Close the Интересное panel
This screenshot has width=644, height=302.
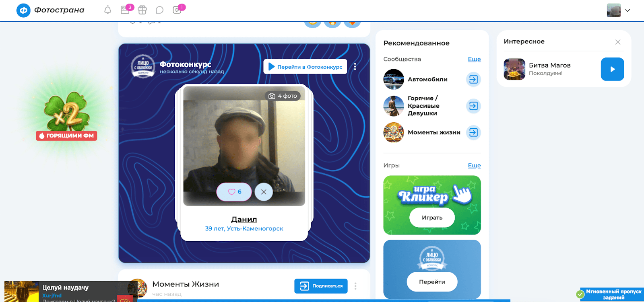(618, 42)
